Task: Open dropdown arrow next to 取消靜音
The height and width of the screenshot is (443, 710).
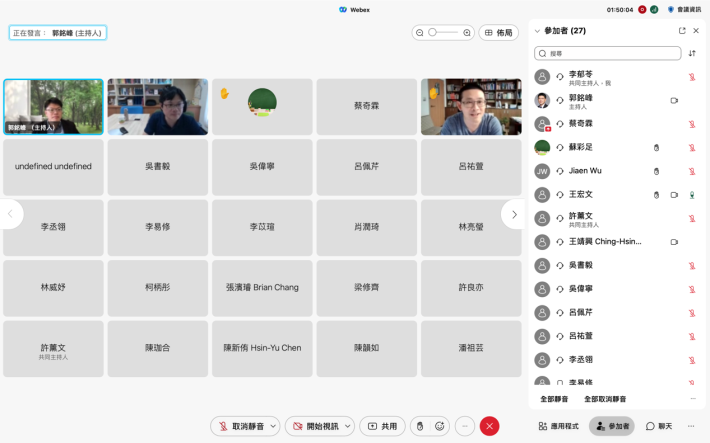Action: [273, 426]
